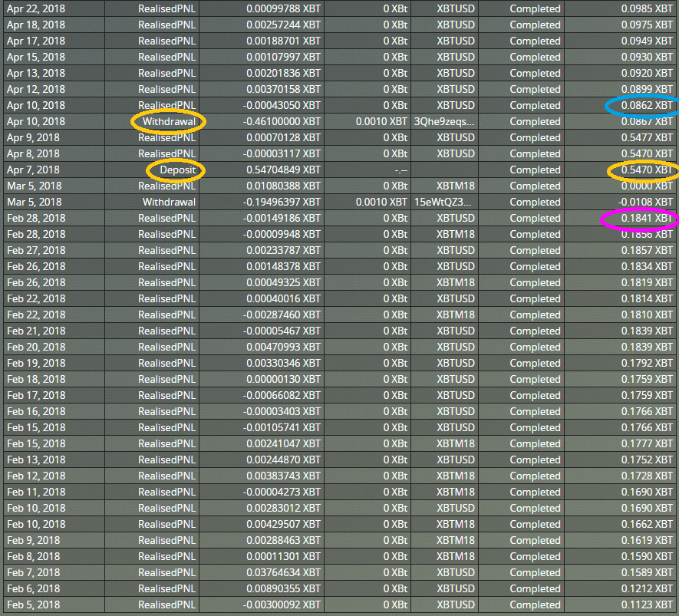This screenshot has width=679, height=616.
Task: Click the withdrawal amount -0.19496397 XBT
Action: pos(282,202)
